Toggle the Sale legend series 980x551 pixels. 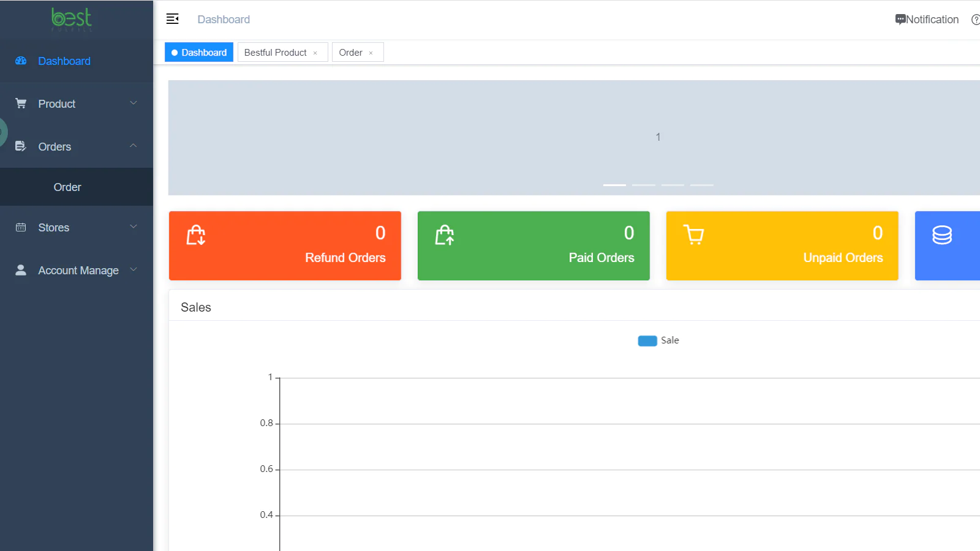658,340
